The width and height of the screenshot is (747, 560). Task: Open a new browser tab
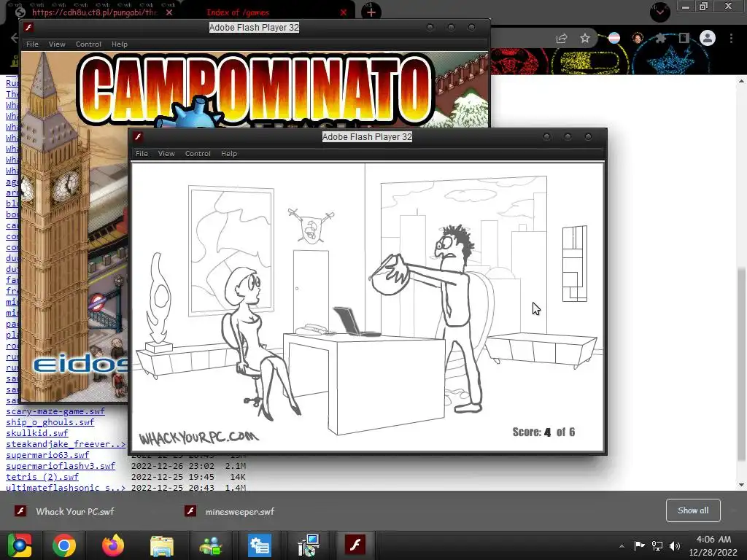(x=371, y=12)
